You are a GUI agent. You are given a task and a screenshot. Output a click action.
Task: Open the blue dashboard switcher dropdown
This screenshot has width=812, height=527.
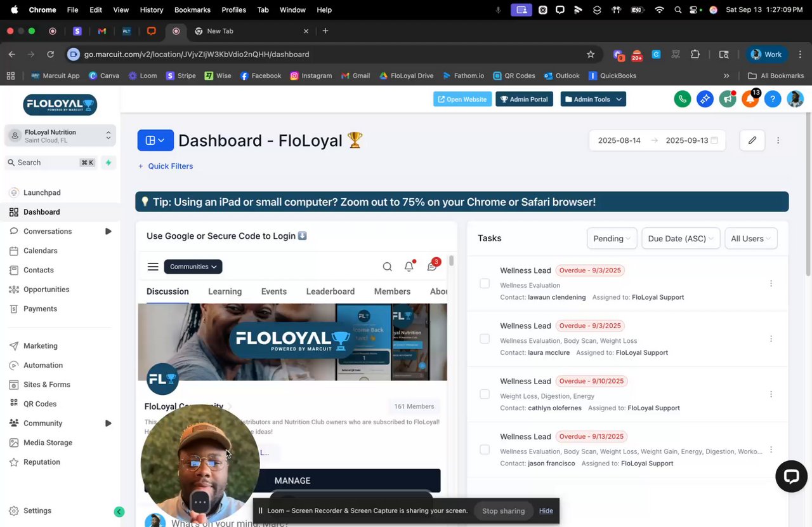[x=155, y=140]
